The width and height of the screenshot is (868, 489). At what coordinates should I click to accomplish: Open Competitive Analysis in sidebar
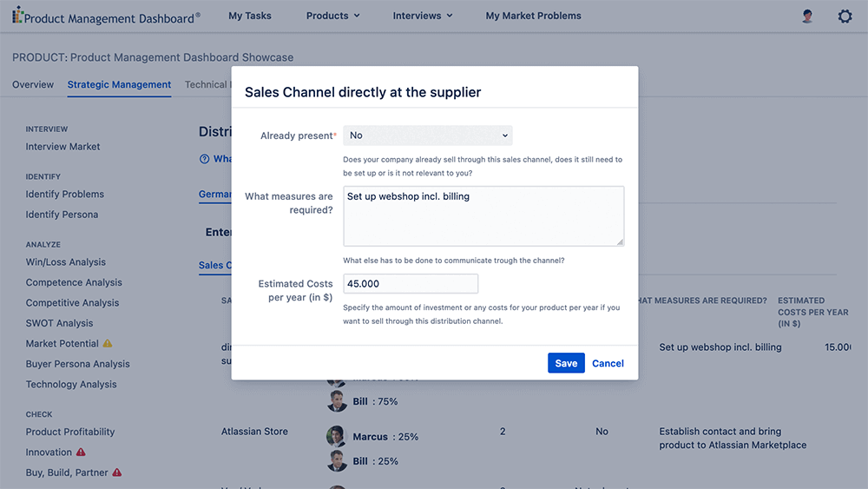tap(72, 303)
